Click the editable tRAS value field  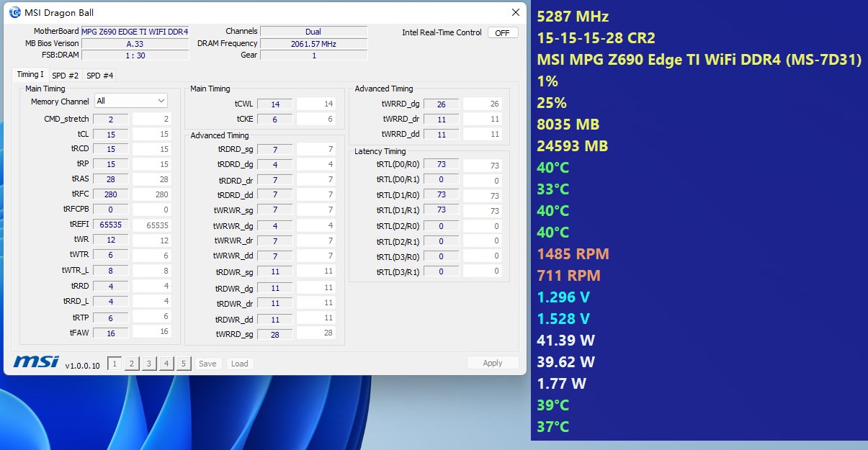(x=151, y=179)
